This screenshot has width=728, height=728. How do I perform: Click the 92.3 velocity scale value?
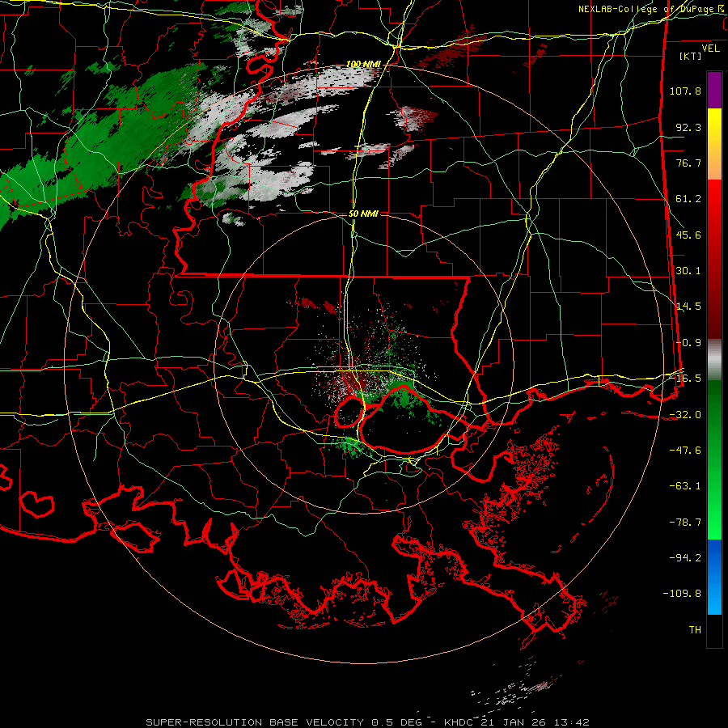point(688,127)
